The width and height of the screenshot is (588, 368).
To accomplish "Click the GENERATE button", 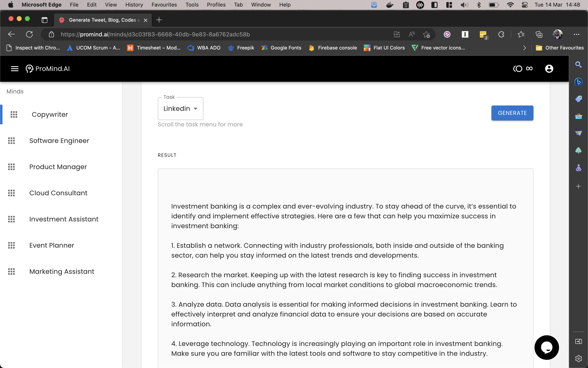I will 512,113.
